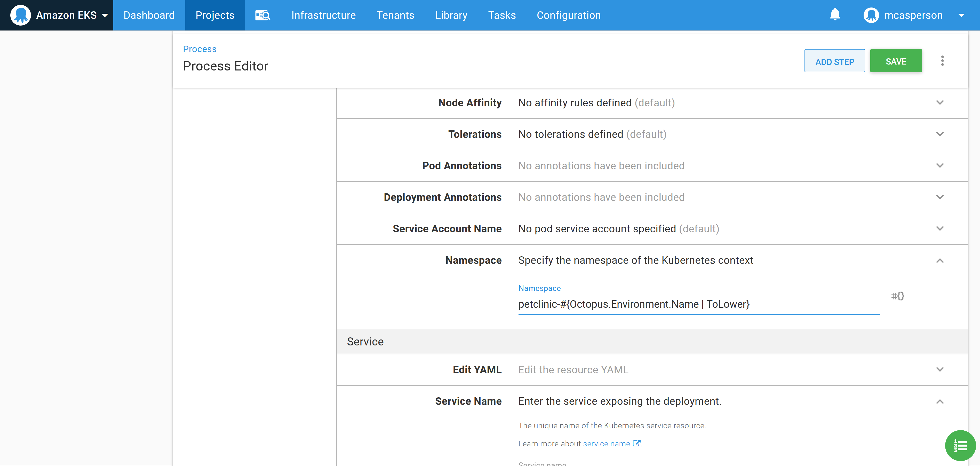Open the Amazon EKS space dropdown
Screen dimensions: 980x466
(x=105, y=15)
